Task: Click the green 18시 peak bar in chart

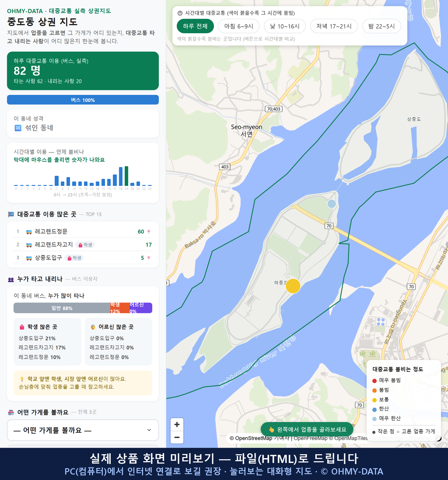Action: click(x=126, y=176)
